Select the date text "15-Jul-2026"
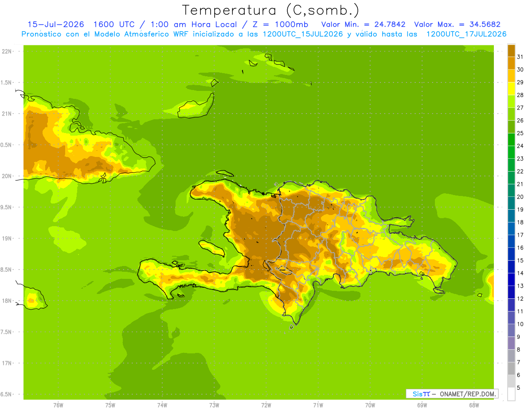Viewport: 532px width, 411px height. pyautogui.click(x=56, y=24)
